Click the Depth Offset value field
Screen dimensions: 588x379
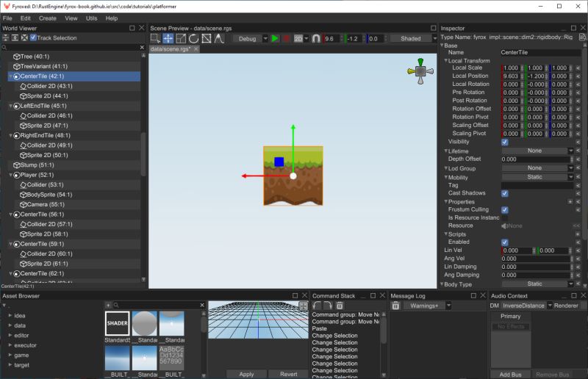(537, 159)
